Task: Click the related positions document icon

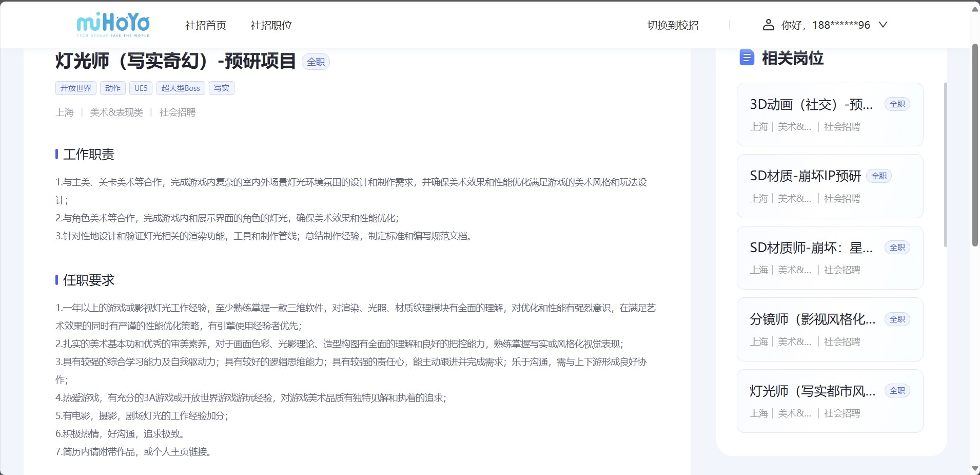Action: (x=747, y=58)
